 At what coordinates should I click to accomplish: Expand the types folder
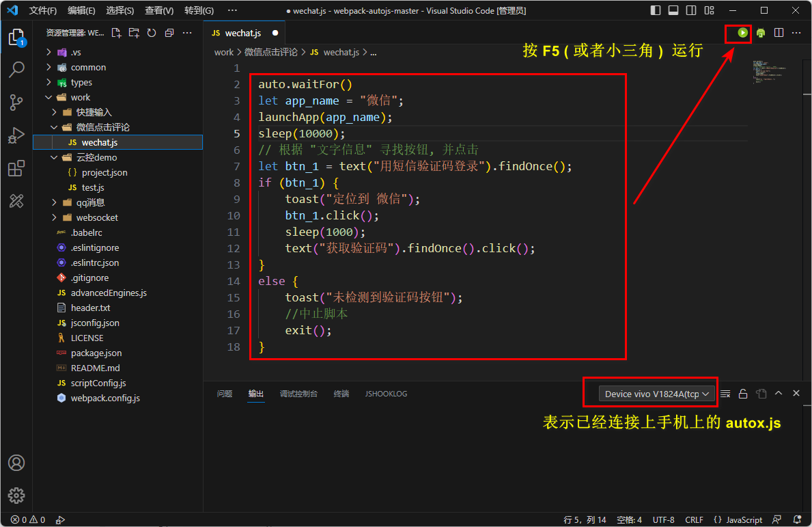coord(118,83)
